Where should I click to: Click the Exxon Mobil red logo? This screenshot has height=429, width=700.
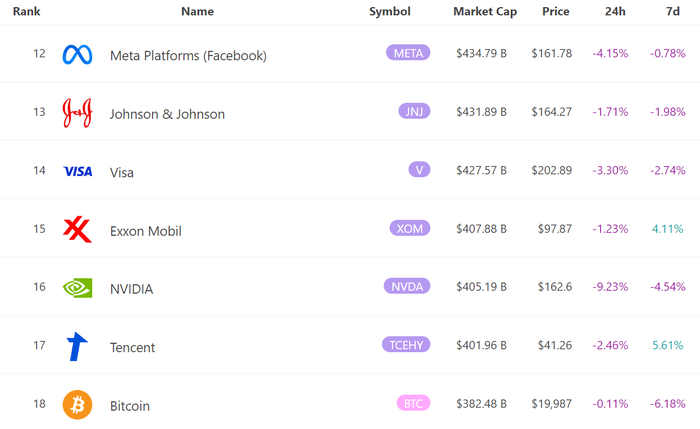pos(77,230)
